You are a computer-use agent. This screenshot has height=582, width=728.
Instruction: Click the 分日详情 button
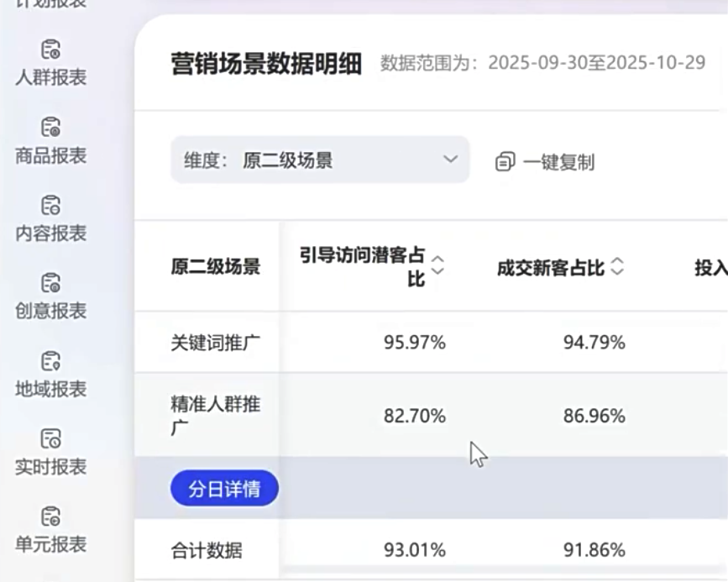[x=224, y=489]
